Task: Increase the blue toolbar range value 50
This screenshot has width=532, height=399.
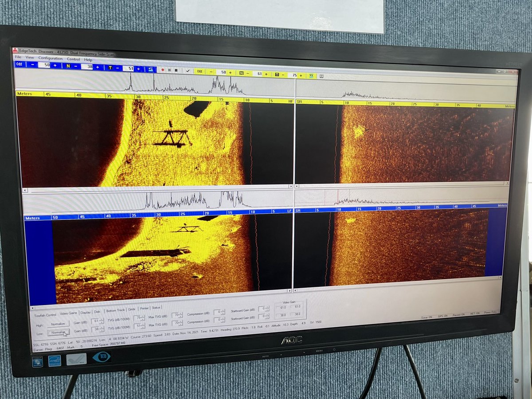Action: 55,66
